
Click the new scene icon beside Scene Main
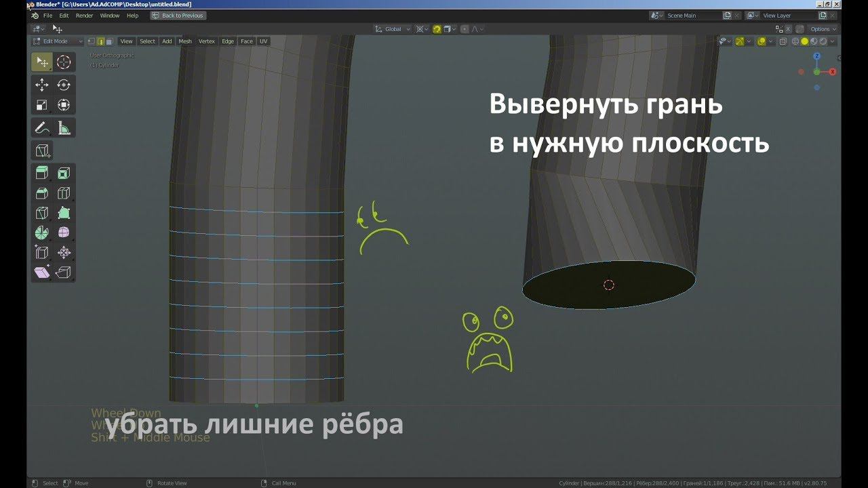point(727,16)
